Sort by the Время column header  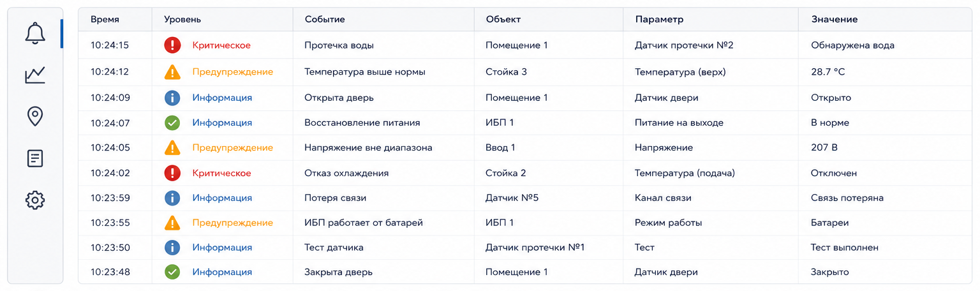[105, 20]
